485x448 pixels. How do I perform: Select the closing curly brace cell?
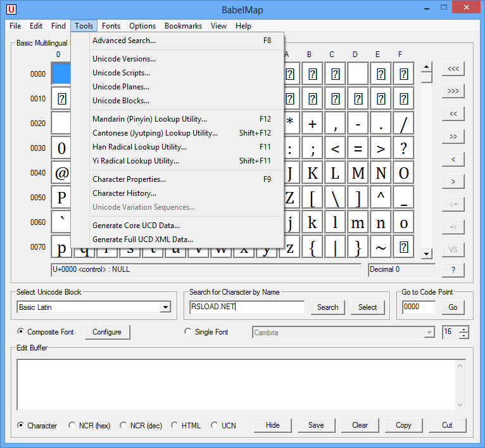[358, 247]
